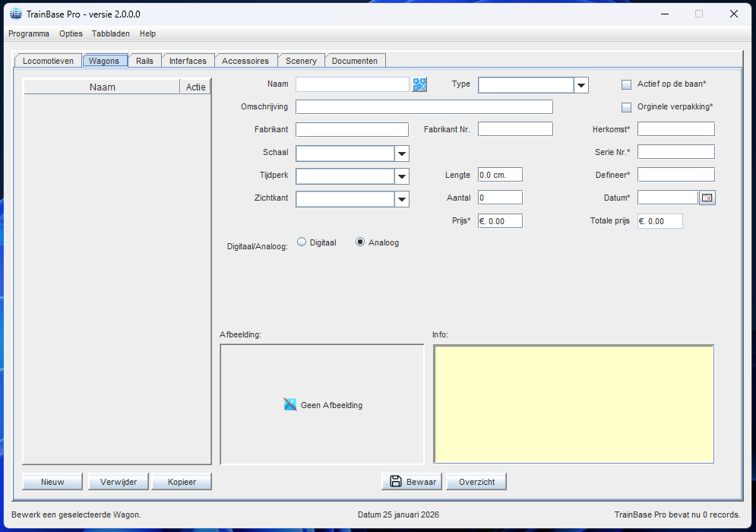
Task: Click the Geen Afbeelding image placeholder
Action: [323, 405]
